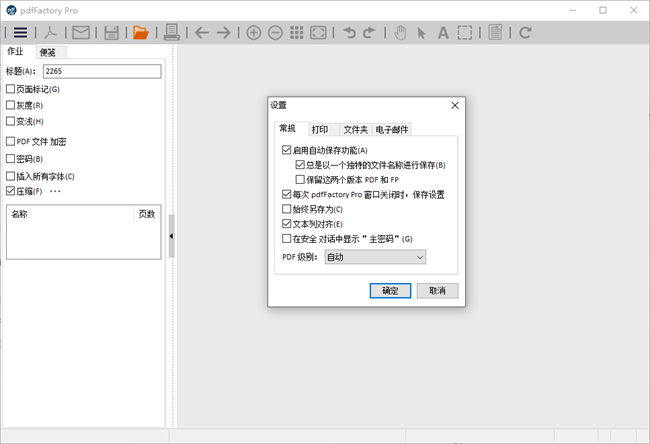Click the 名称 column header
The width and height of the screenshot is (650, 444).
(70, 214)
